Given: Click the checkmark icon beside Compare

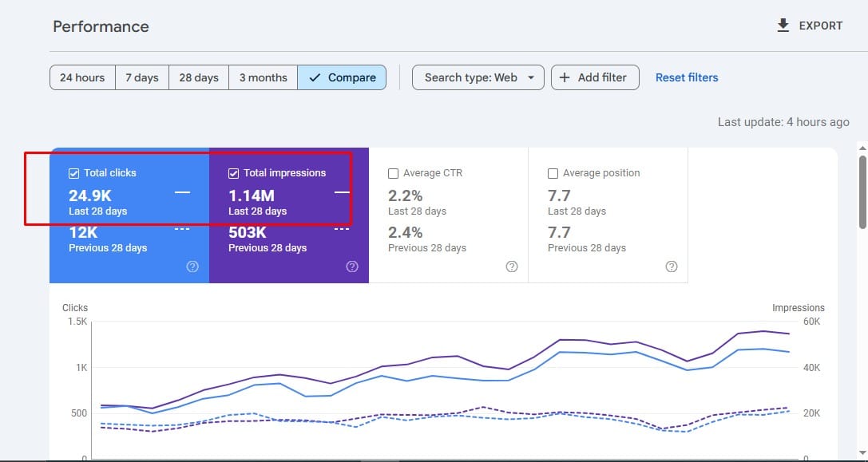Looking at the screenshot, I should (315, 77).
